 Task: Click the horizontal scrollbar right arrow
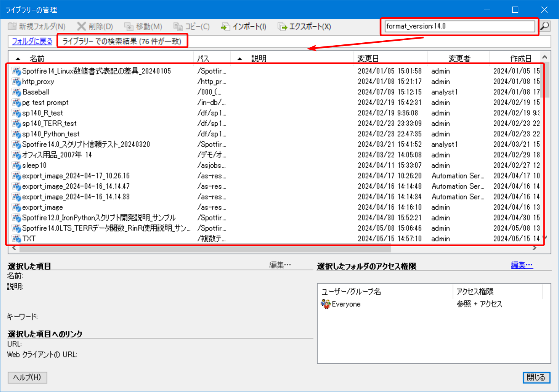(534, 248)
